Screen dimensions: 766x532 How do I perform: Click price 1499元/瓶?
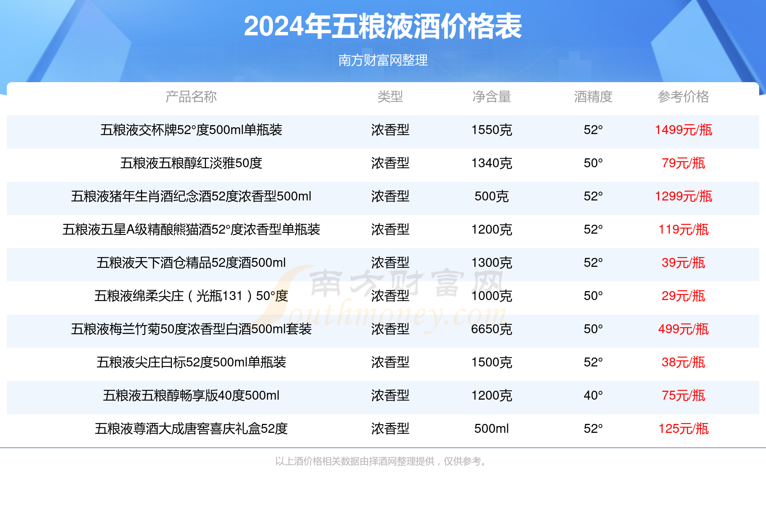(683, 130)
